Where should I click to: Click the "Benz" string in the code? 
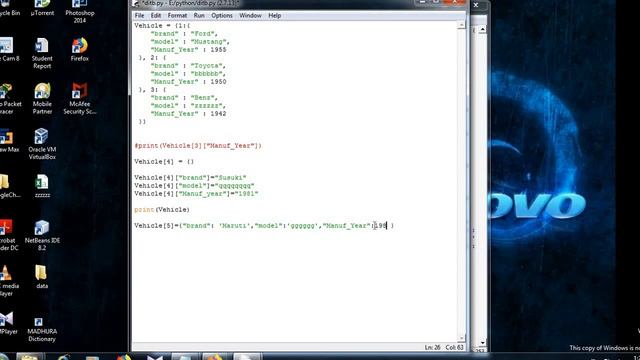(204, 98)
